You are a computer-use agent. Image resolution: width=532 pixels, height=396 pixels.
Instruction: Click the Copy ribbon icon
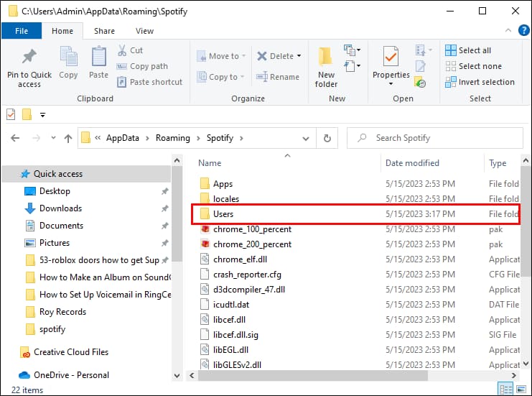click(x=68, y=56)
